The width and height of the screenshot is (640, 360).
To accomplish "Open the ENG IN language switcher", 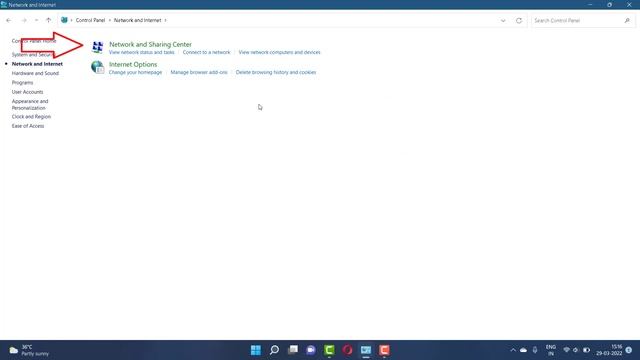I will (551, 350).
